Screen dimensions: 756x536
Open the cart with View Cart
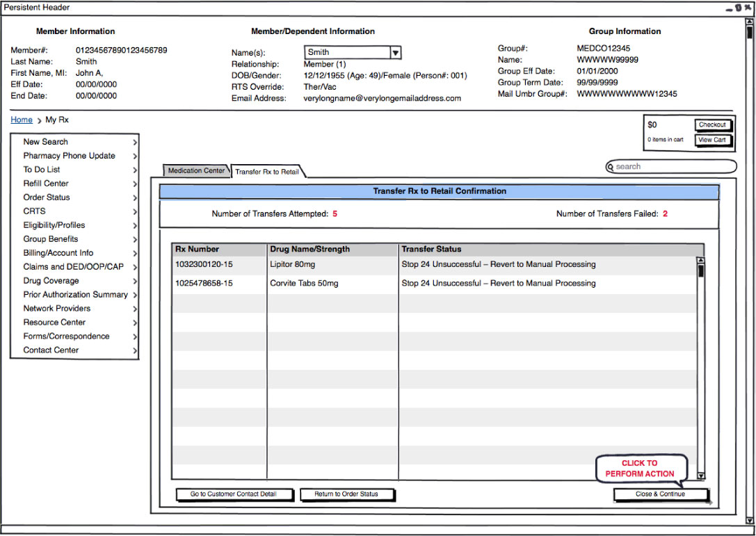(x=712, y=140)
